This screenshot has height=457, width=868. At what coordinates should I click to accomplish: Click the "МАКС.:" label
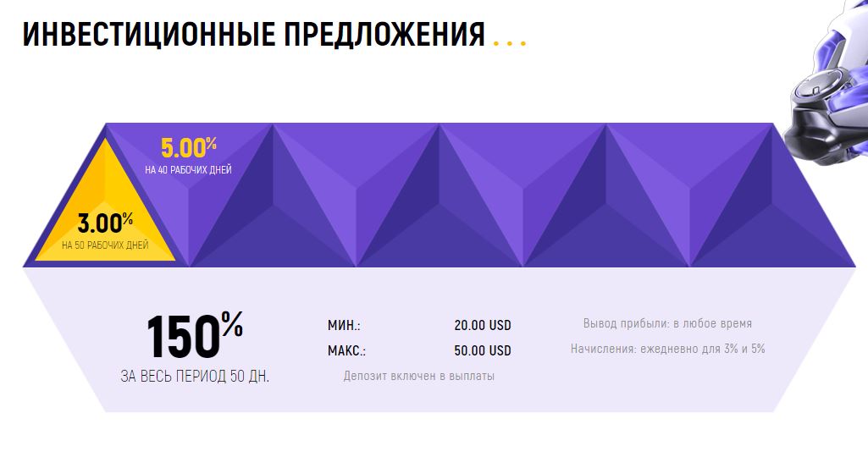click(x=346, y=350)
